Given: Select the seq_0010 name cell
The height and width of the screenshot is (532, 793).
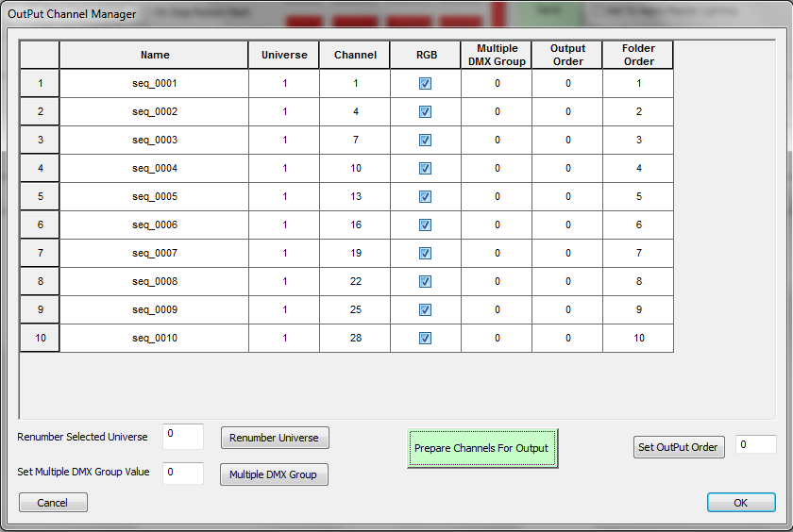Looking at the screenshot, I should pyautogui.click(x=154, y=338).
